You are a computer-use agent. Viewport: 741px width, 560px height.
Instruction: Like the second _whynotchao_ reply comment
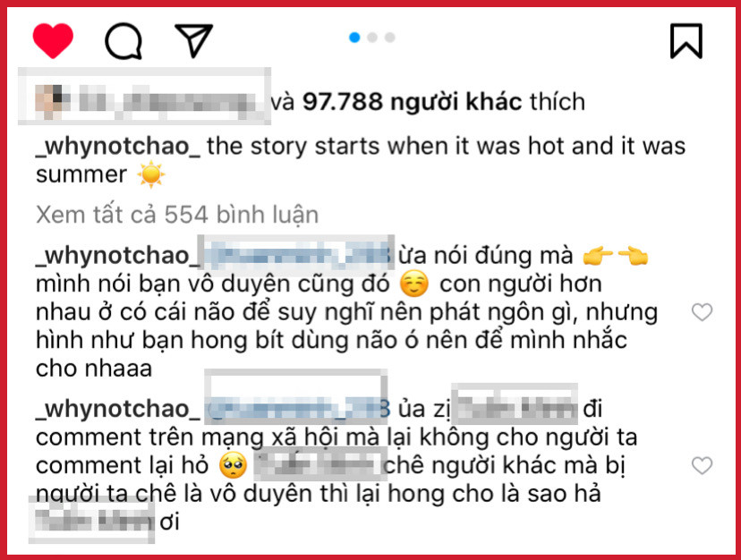click(x=702, y=465)
